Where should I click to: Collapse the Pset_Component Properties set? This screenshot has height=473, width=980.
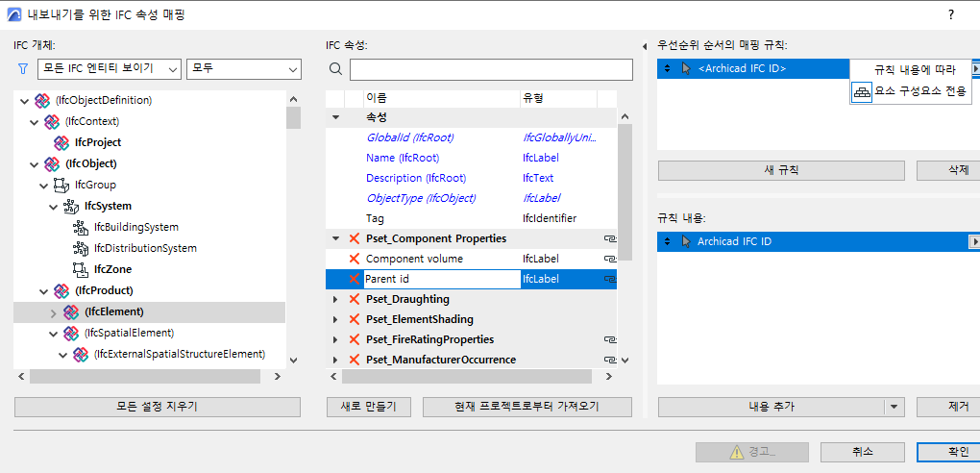coord(335,238)
